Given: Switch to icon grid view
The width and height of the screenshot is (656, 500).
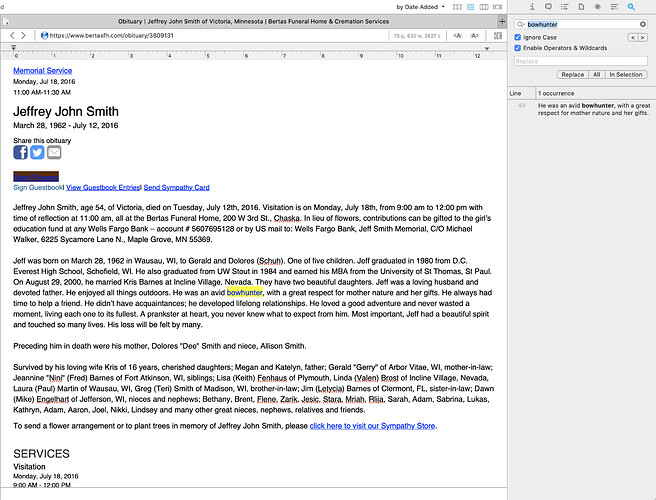Looking at the screenshot, I should (x=457, y=7).
